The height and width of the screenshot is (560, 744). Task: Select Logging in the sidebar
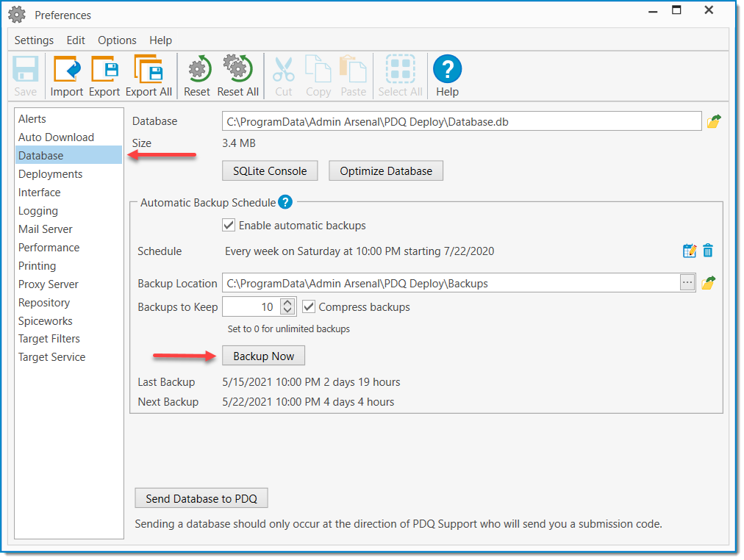point(69,210)
